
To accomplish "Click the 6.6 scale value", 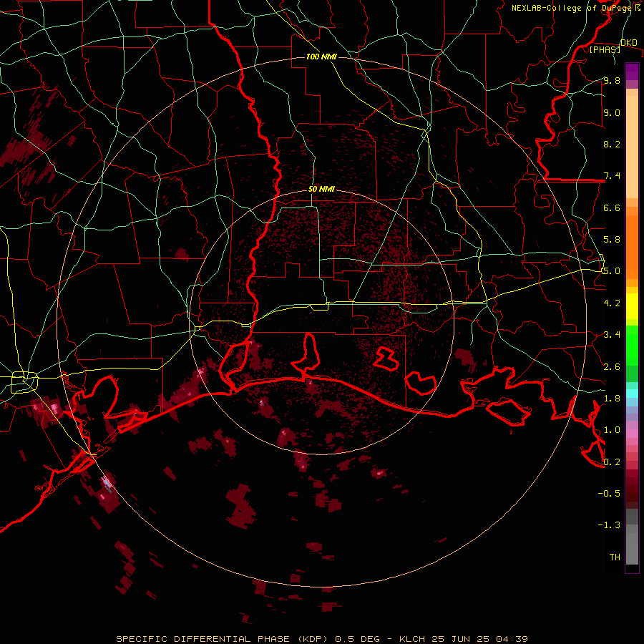I will tap(612, 208).
